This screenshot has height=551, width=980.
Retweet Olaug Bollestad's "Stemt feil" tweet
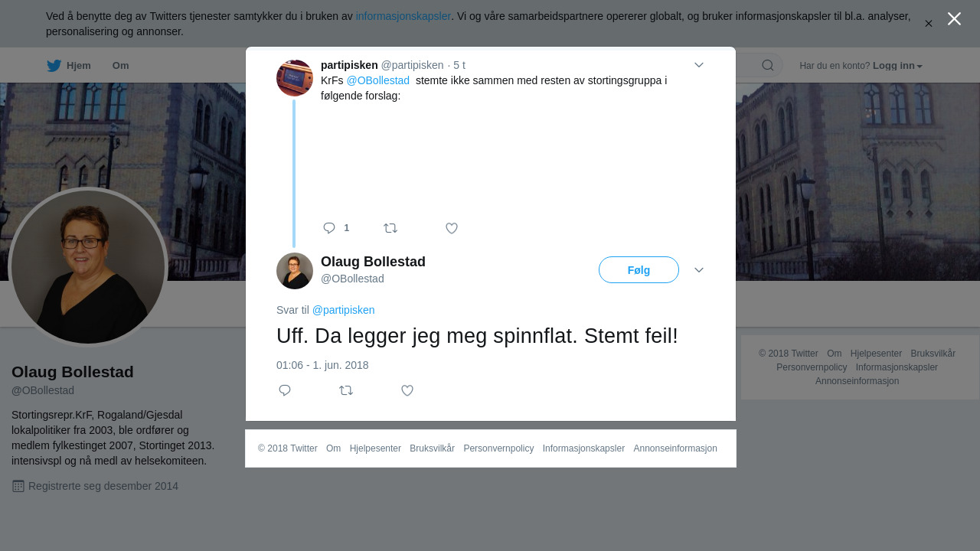click(346, 390)
